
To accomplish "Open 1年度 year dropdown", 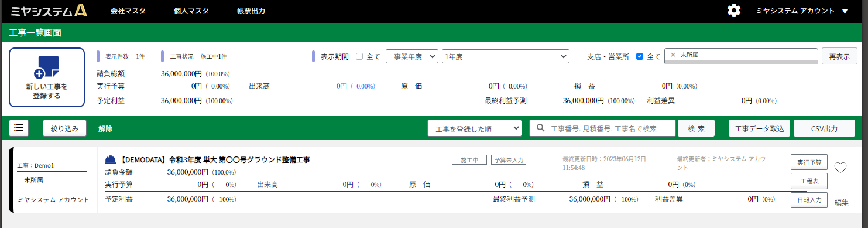I will tap(506, 56).
